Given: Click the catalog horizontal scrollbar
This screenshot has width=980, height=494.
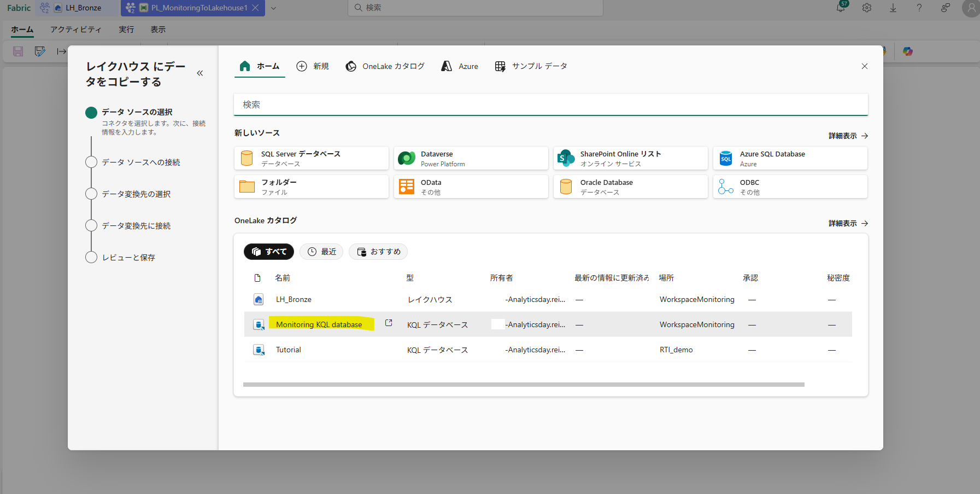Looking at the screenshot, I should pyautogui.click(x=524, y=385).
